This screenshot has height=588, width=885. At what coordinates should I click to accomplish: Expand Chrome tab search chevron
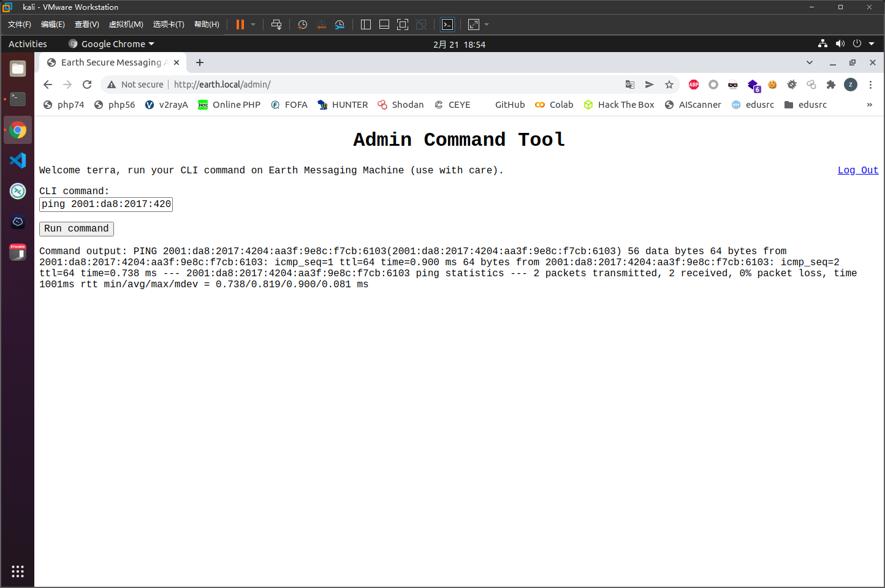(x=809, y=62)
